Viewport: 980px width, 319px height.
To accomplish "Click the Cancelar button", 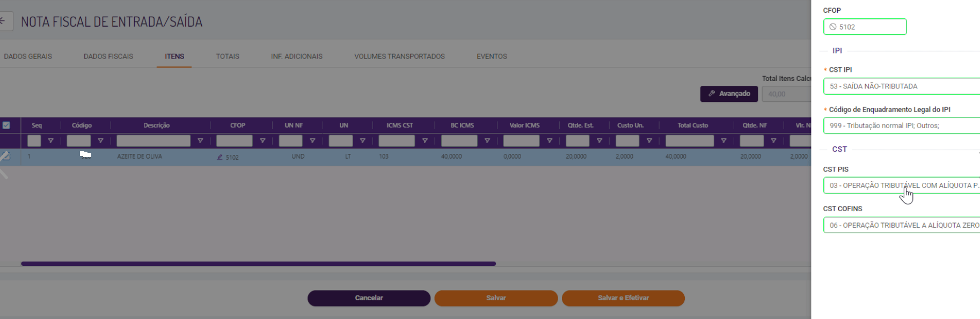I will [369, 298].
